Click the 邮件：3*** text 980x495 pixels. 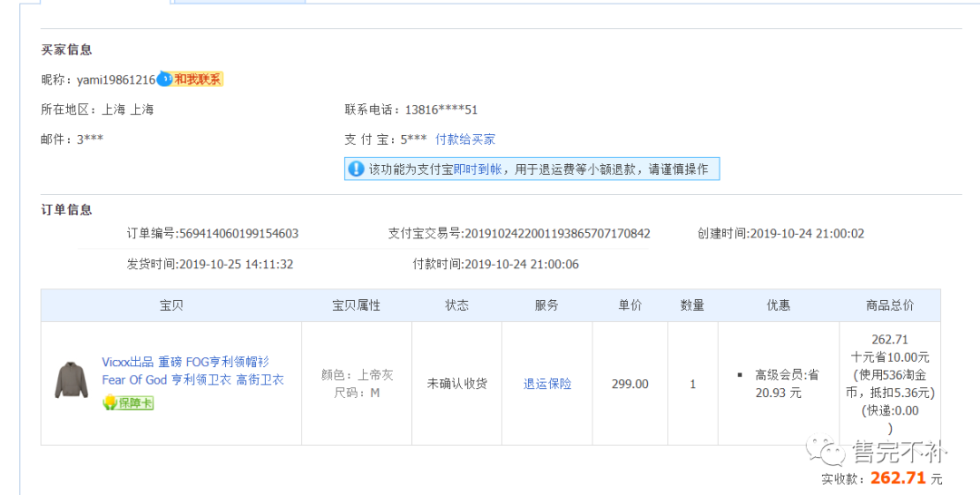[72, 140]
